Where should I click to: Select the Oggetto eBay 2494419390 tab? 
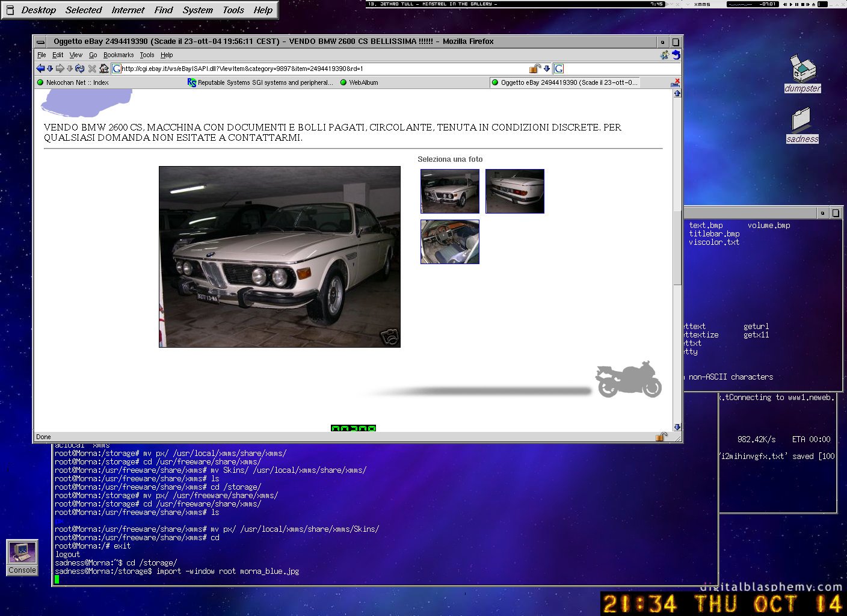coord(564,82)
